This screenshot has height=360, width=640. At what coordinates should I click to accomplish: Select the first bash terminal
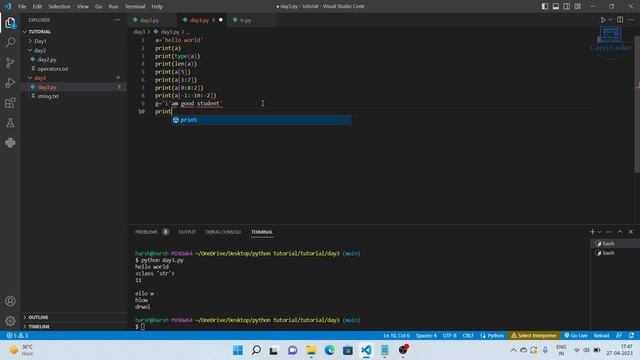[x=615, y=244]
